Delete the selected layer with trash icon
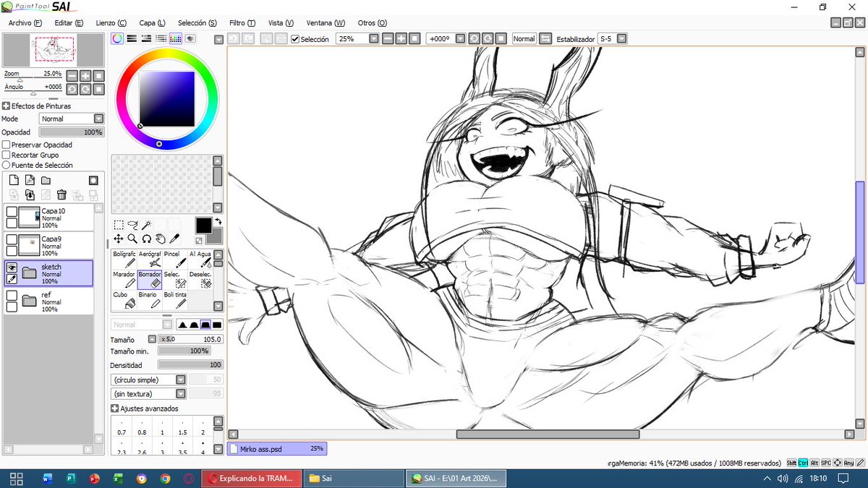 pos(61,194)
